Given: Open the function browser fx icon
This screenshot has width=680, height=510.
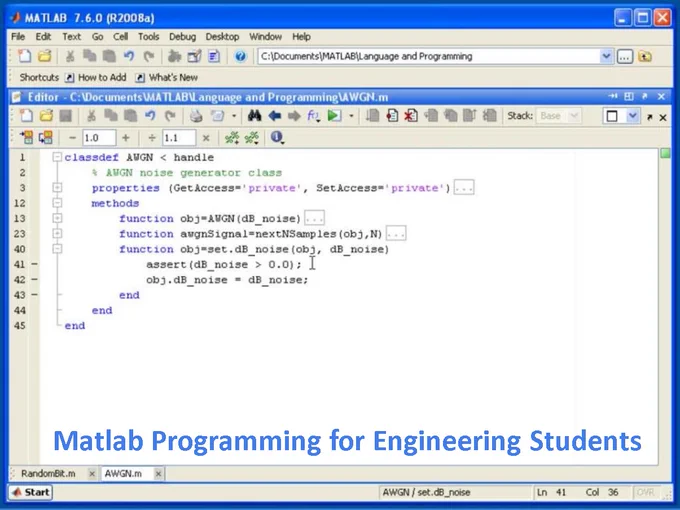Looking at the screenshot, I should (313, 116).
